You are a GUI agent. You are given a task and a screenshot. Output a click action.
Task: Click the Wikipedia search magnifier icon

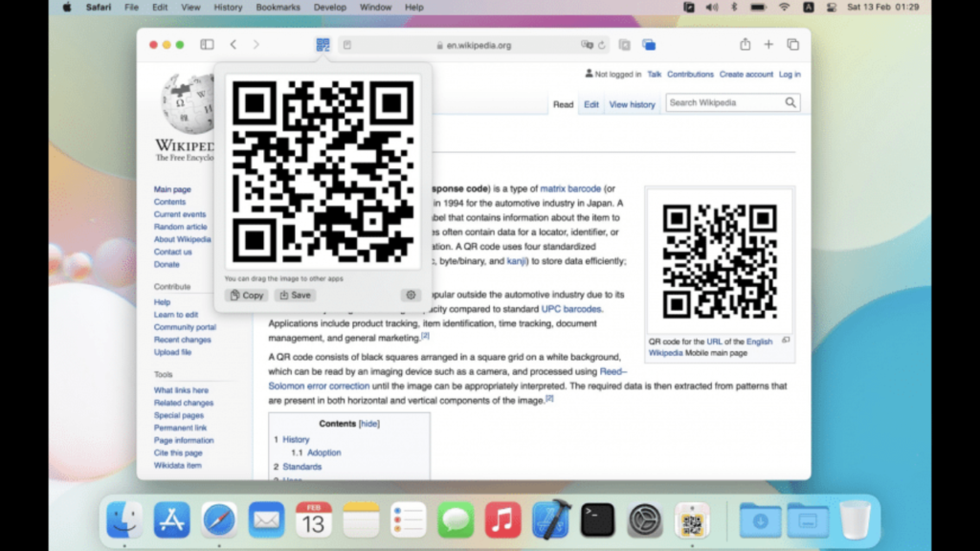(x=791, y=102)
